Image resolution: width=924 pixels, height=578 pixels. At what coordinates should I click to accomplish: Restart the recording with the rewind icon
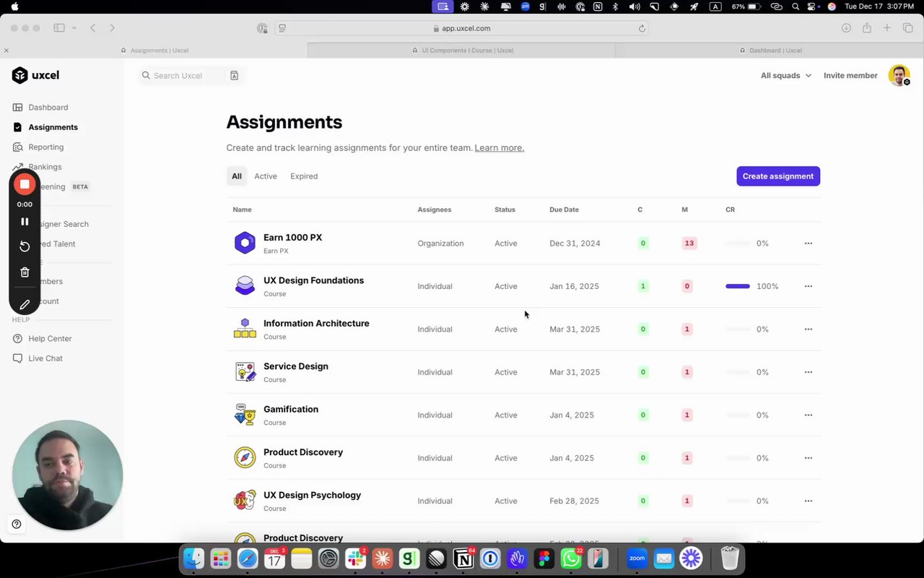click(x=25, y=246)
